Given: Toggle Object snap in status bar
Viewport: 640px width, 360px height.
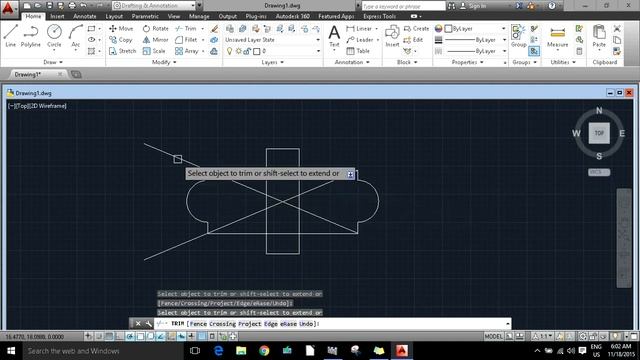Looking at the screenshot, I should pos(140,336).
